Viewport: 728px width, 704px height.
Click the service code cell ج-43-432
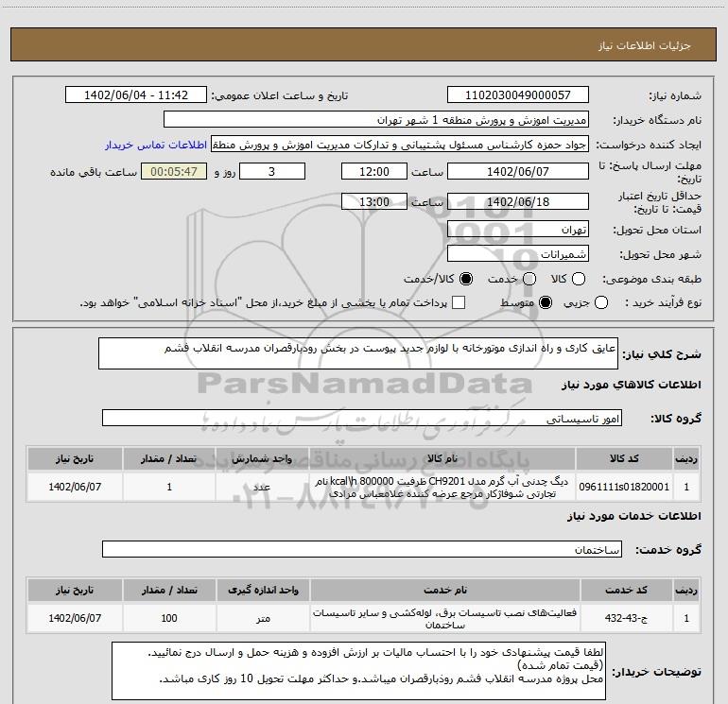626,618
